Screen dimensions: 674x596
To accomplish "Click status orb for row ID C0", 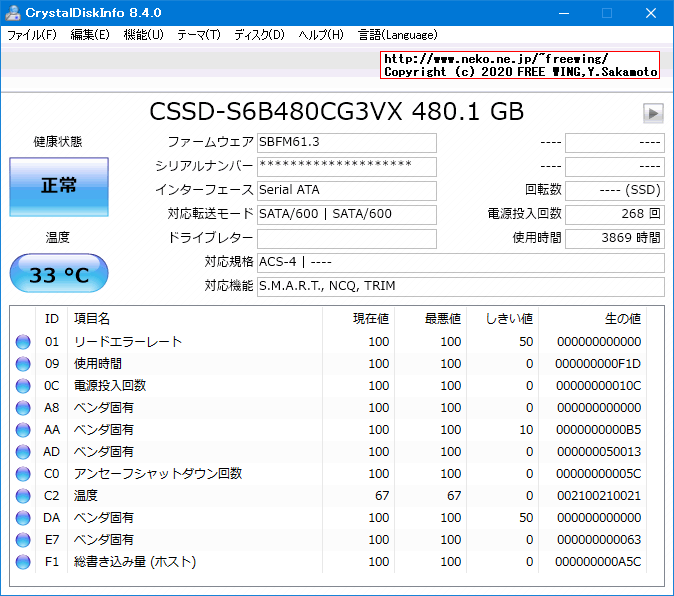I will 23,474.
